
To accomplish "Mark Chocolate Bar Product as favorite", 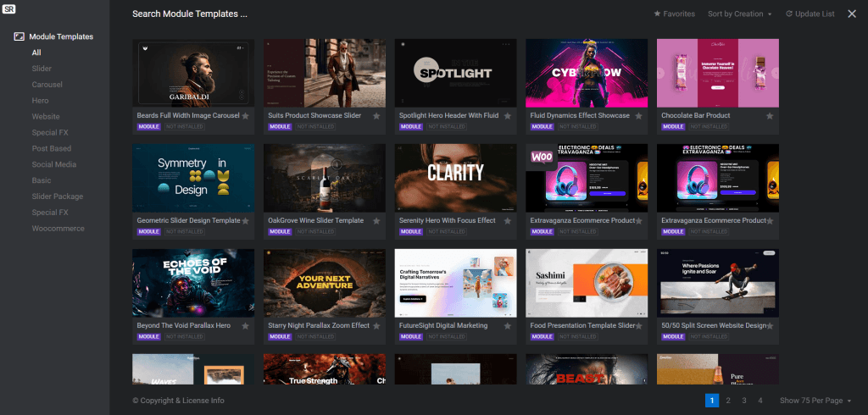I will pos(770,116).
